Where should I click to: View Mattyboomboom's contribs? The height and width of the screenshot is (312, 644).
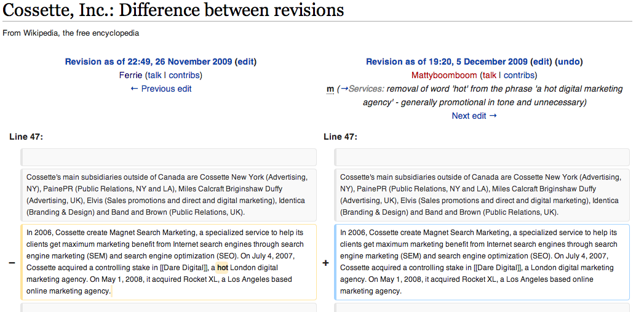(519, 75)
